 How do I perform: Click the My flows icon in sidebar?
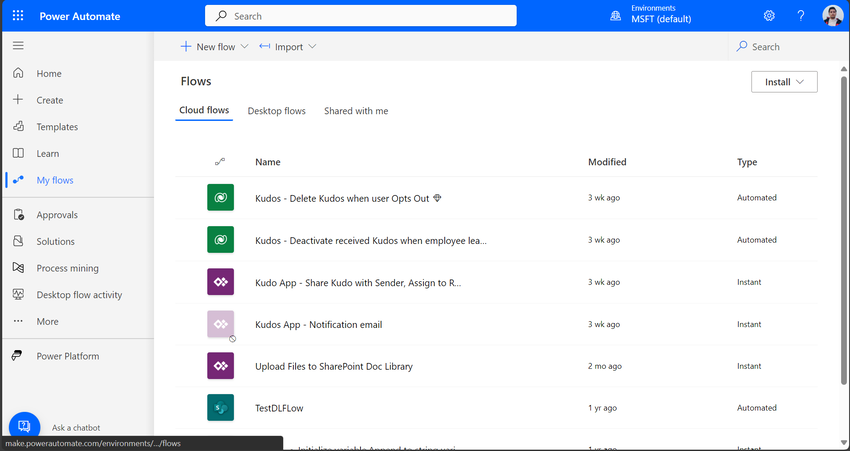(18, 180)
